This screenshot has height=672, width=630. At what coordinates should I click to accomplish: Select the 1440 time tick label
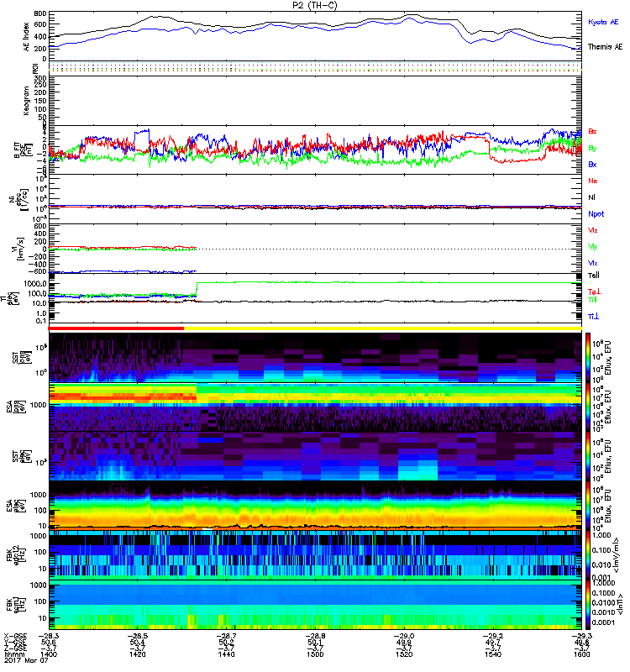pyautogui.click(x=226, y=654)
